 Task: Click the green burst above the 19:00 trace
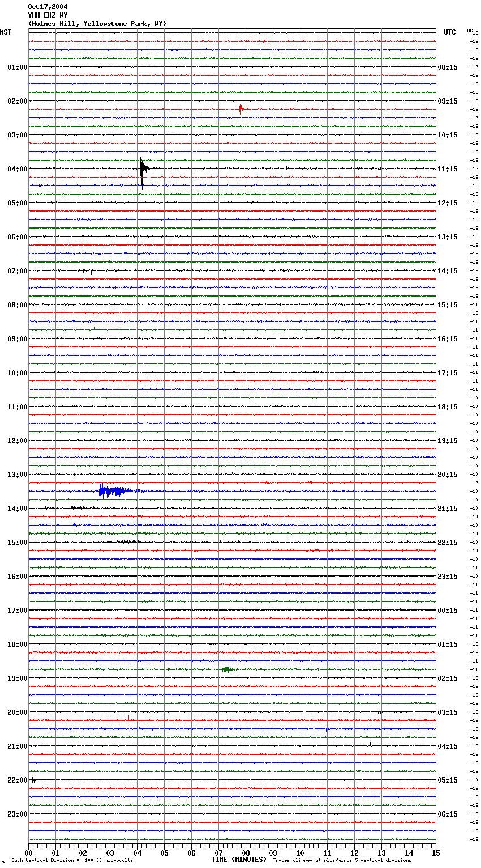point(226,669)
